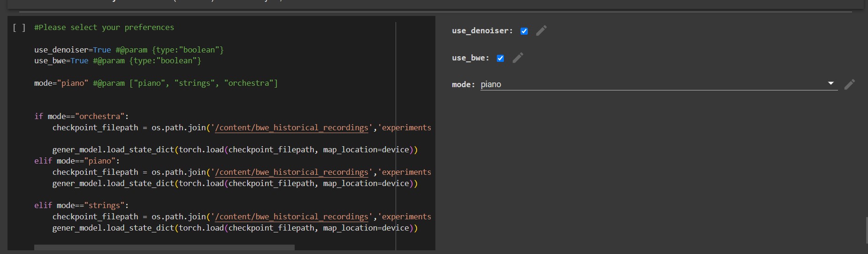868x254 pixels.
Task: Click the edit pencil icon beside the mode field
Action: tap(849, 84)
